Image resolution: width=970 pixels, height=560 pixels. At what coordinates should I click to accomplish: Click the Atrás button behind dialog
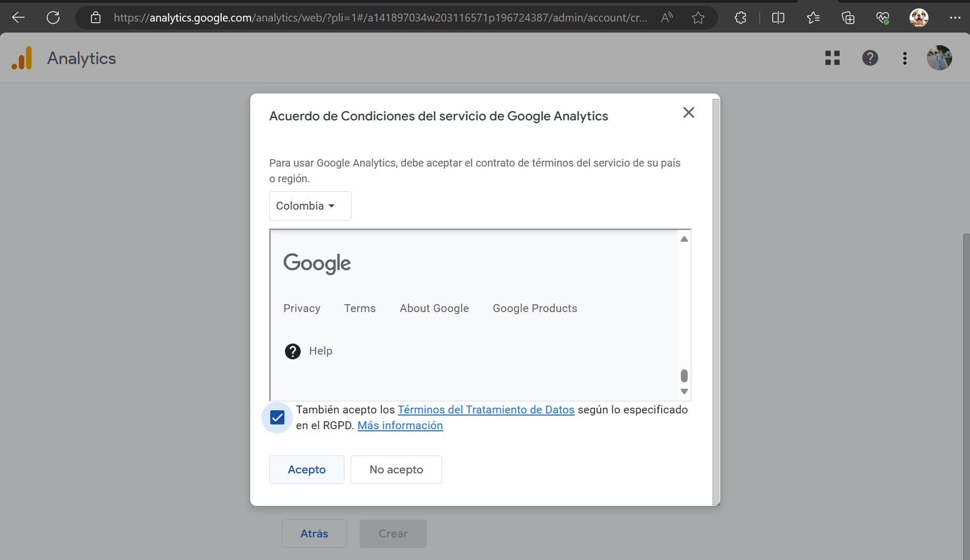click(x=314, y=534)
